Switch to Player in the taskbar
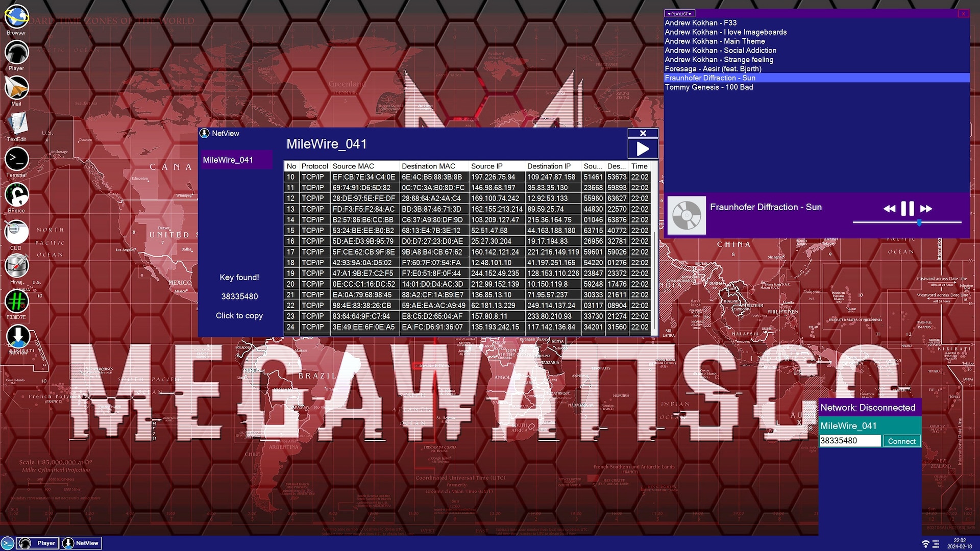 point(38,543)
